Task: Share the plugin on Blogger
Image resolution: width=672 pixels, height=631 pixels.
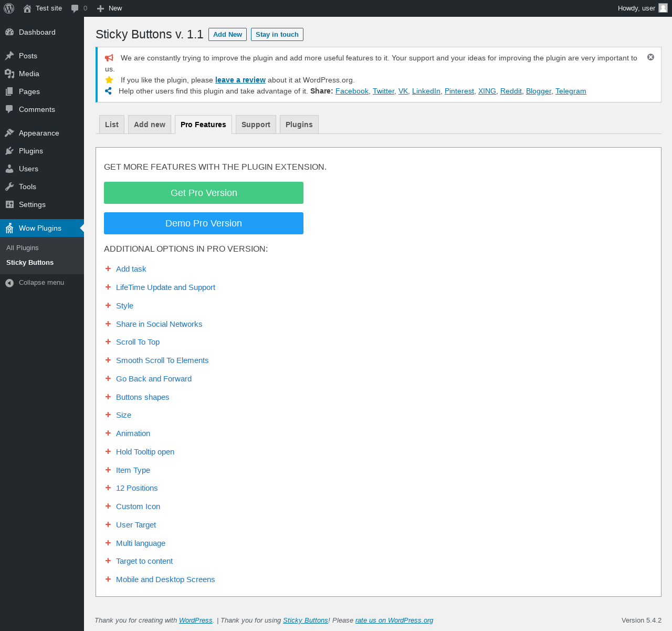Action: [x=539, y=91]
